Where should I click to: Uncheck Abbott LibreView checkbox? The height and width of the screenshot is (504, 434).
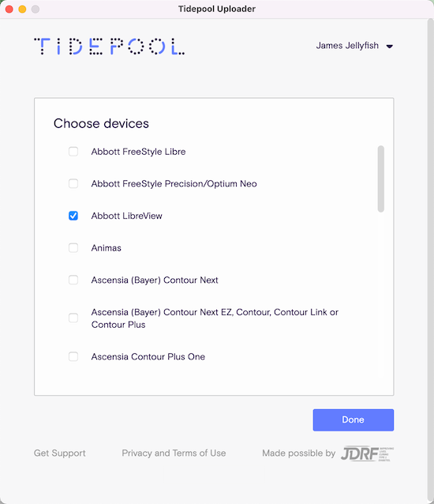point(73,216)
